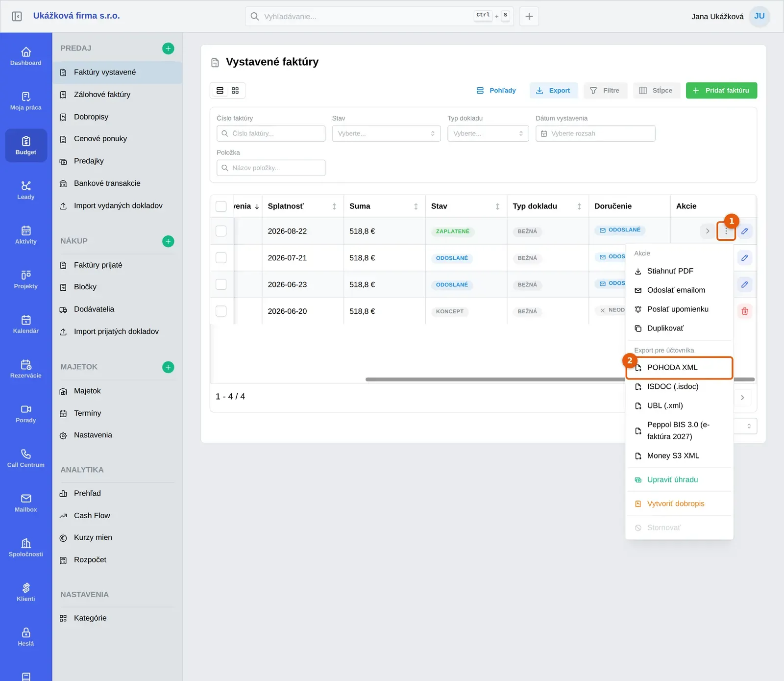Click the Pridať faktúru button

[721, 90]
